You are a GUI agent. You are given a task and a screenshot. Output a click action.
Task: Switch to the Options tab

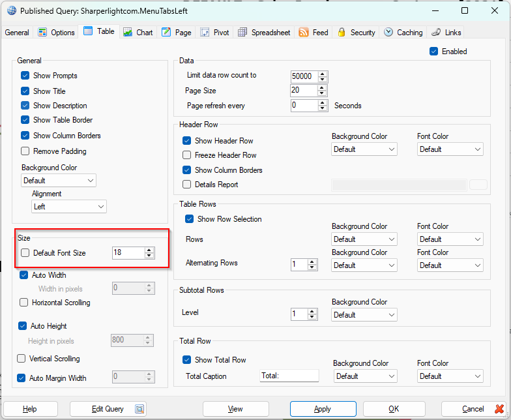point(56,33)
